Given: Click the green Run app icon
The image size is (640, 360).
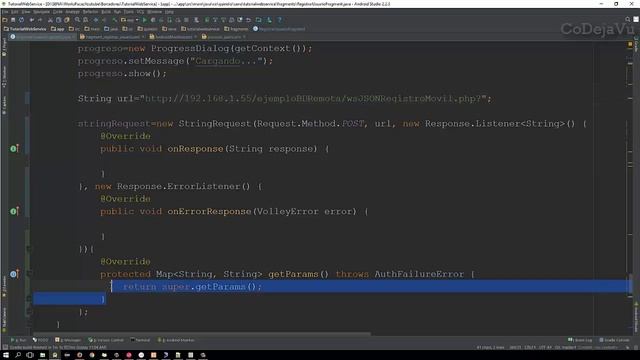Looking at the screenshot, I should (x=144, y=20).
